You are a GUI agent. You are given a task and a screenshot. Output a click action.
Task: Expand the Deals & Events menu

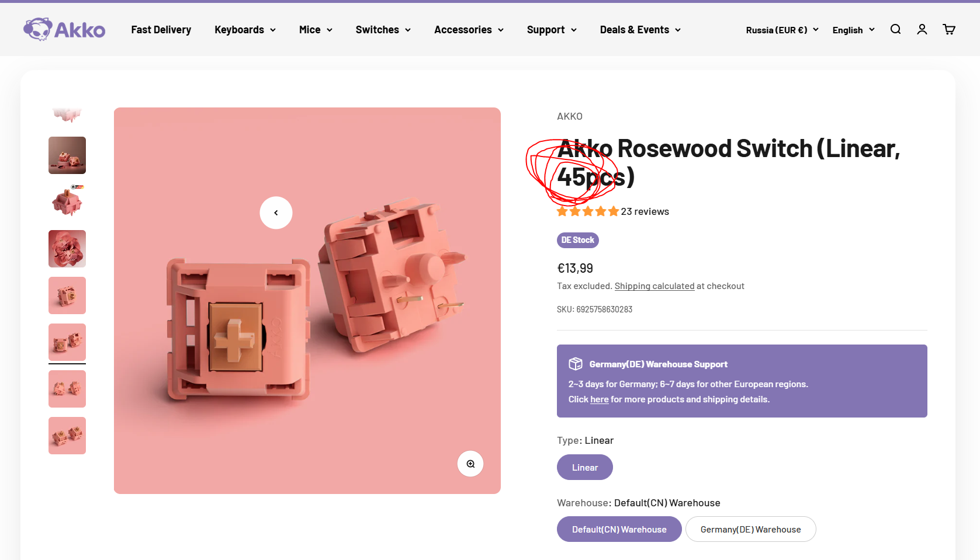pyautogui.click(x=640, y=30)
